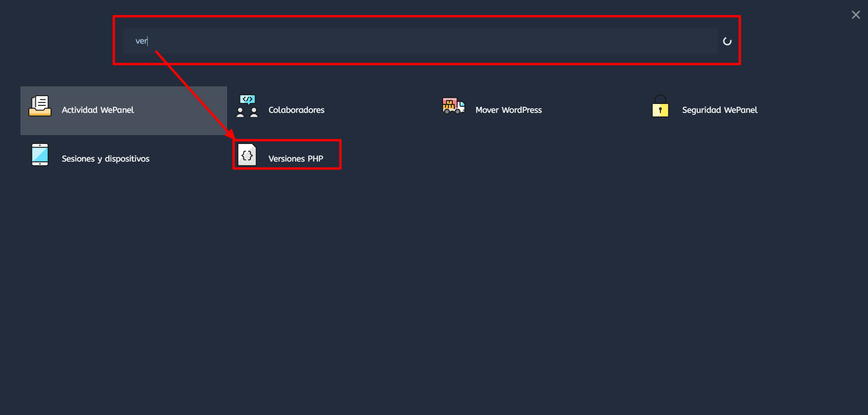868x415 pixels.
Task: Select "Mover WordPress" label
Action: coord(509,110)
